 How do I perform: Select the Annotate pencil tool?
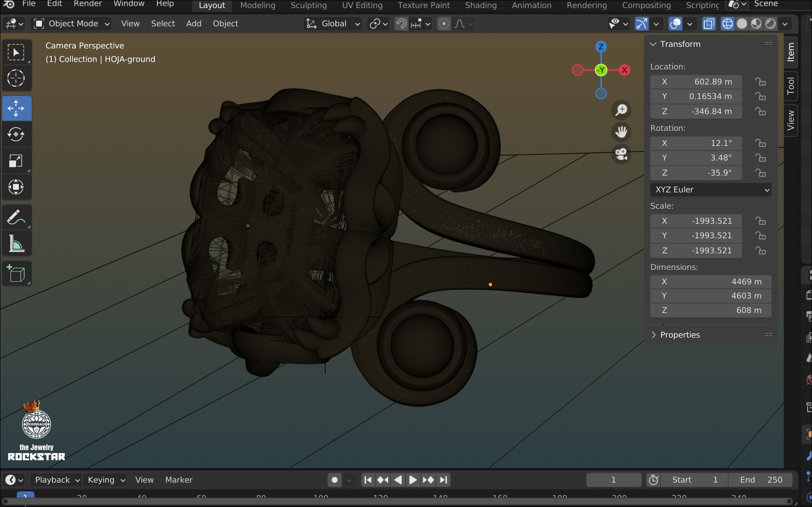pyautogui.click(x=16, y=217)
